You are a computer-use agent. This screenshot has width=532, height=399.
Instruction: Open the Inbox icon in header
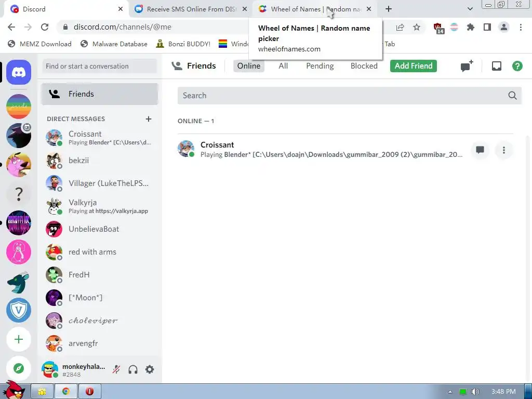496,66
